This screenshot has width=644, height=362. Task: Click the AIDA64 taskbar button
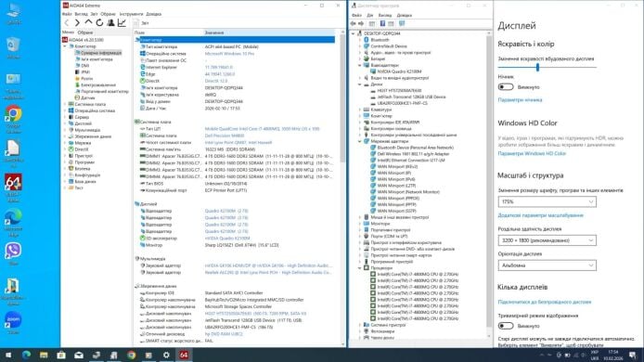(184, 355)
